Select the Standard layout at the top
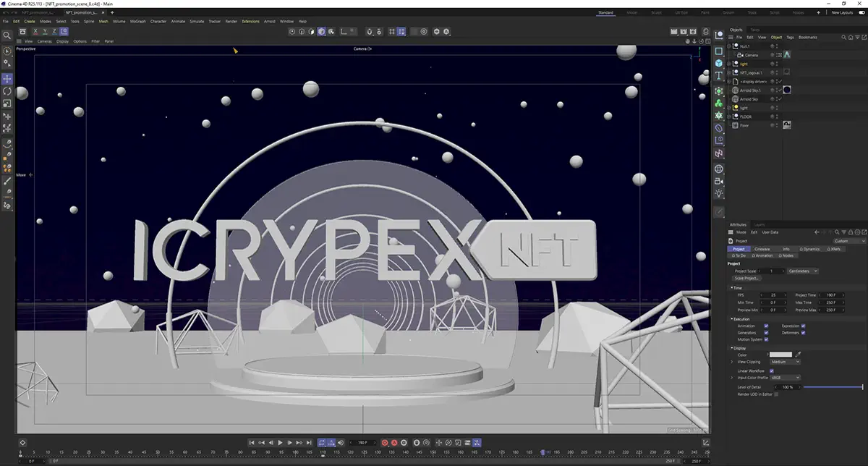The height and width of the screenshot is (466, 868). 605,12
